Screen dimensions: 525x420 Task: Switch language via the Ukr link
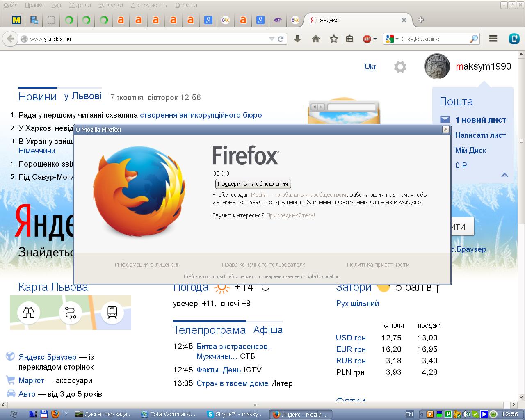click(370, 66)
